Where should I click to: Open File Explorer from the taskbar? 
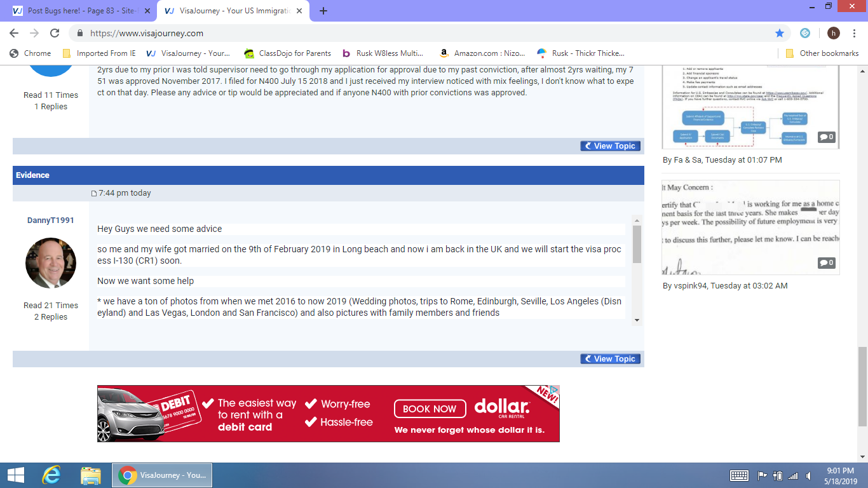[x=91, y=475]
